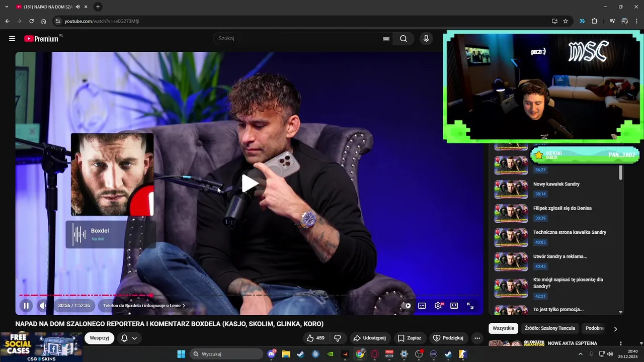The image size is (644, 362).
Task: Open chapter 'Kto mógł napisać tę piosenkę dla Sandry?'
Action: click(x=568, y=283)
